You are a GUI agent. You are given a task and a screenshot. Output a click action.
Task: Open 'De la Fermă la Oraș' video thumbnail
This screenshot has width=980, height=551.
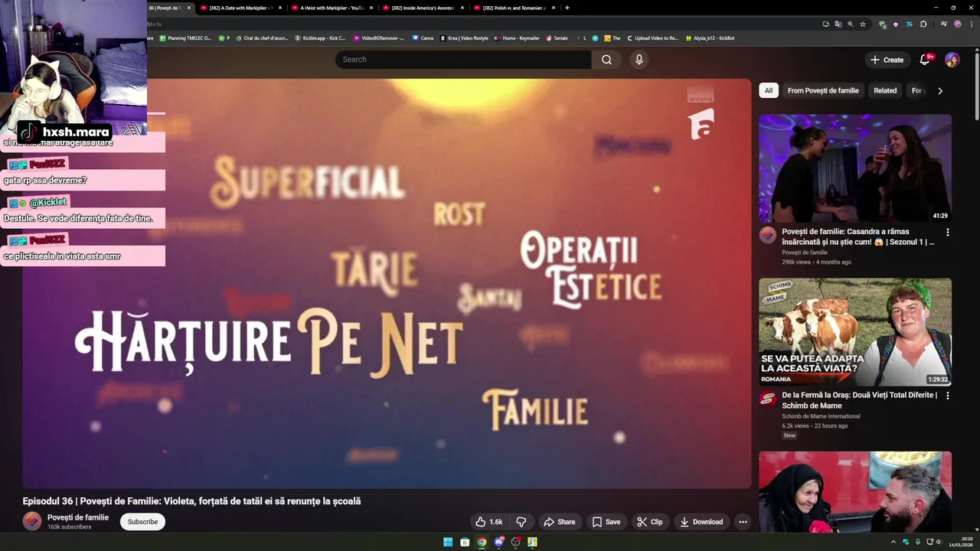tap(855, 332)
